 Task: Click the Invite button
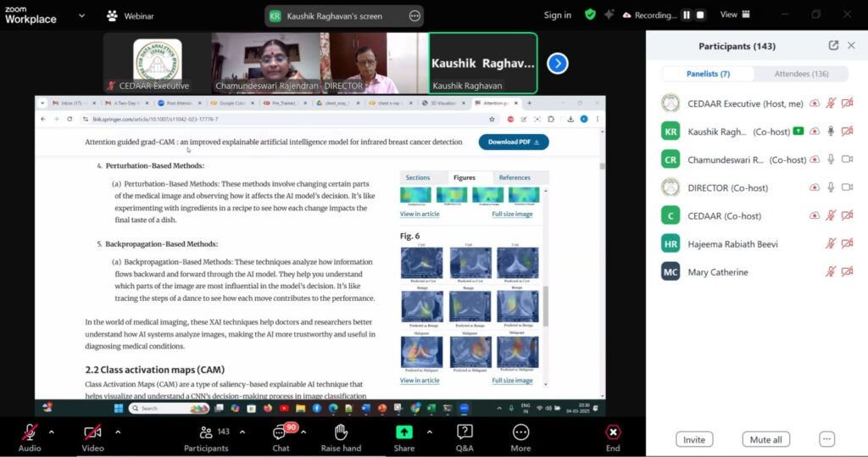click(694, 439)
